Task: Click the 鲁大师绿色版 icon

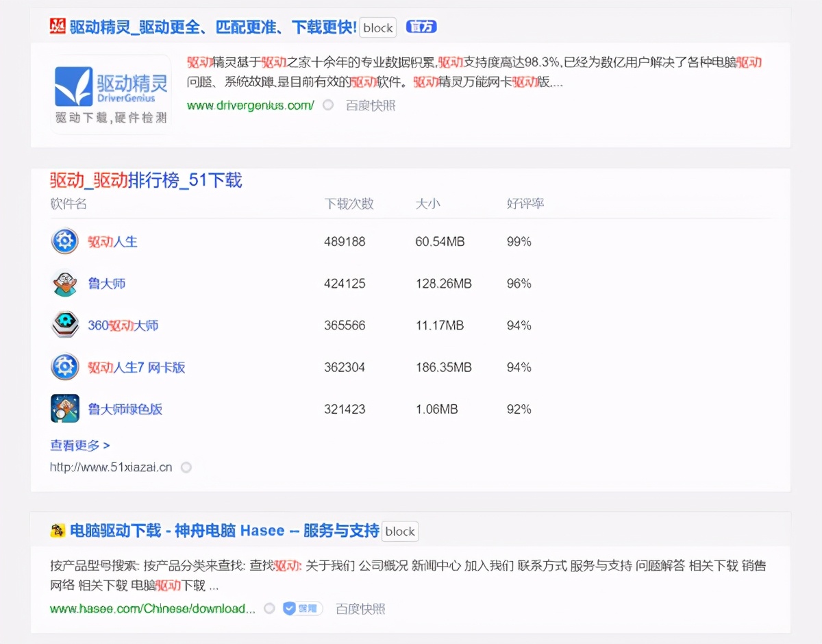Action: point(65,409)
